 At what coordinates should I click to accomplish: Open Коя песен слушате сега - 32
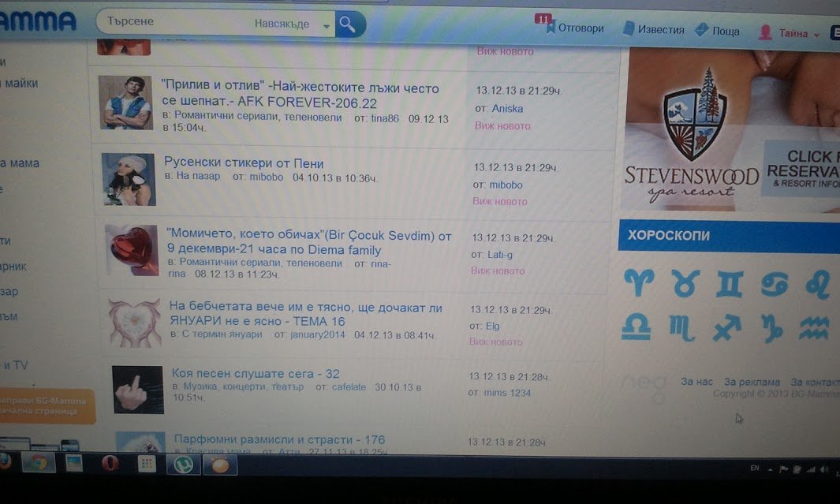(x=256, y=373)
